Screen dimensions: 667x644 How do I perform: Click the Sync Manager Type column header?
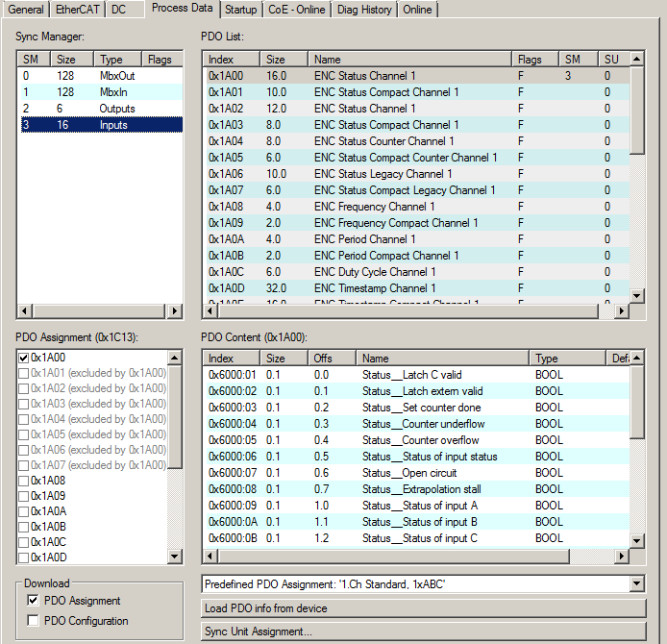coord(117,60)
